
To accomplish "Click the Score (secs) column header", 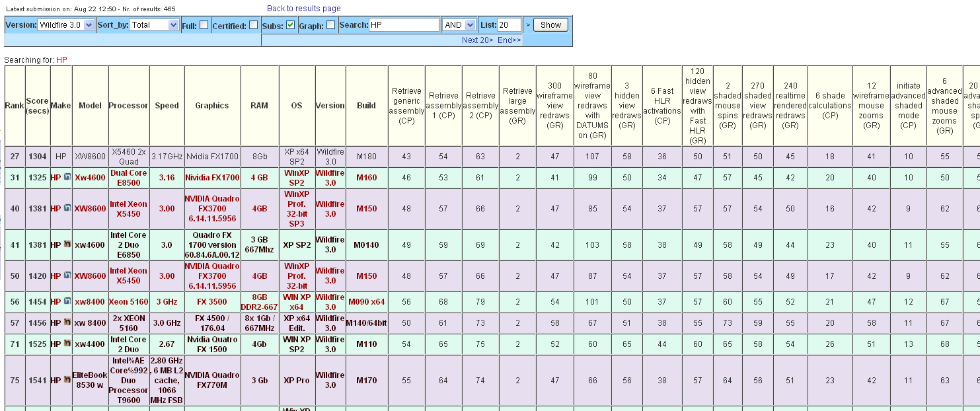I will [38, 106].
